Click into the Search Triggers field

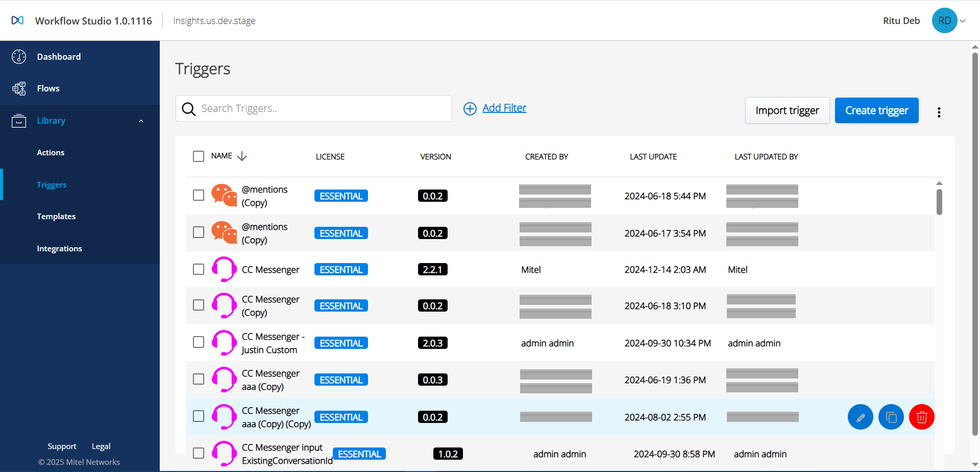[322, 108]
